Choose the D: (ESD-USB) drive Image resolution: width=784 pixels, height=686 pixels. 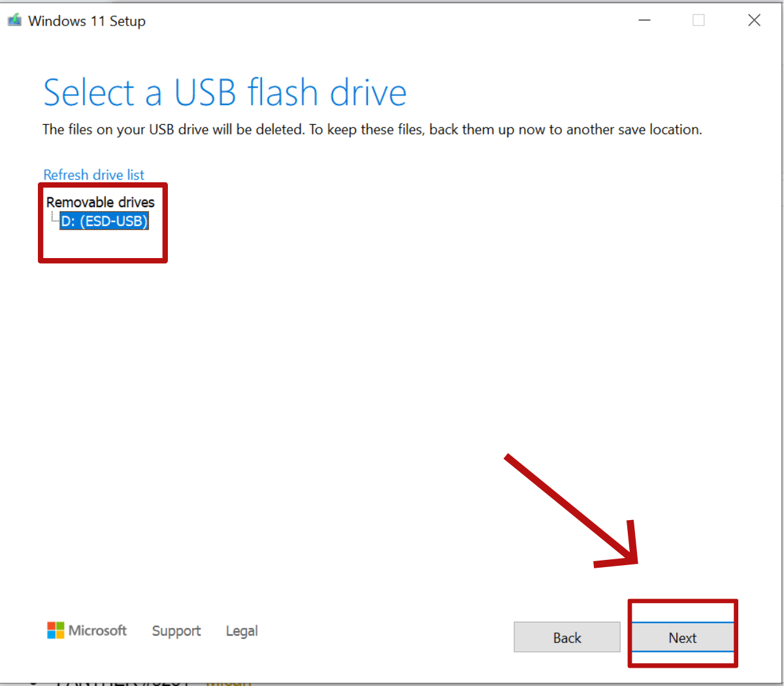[x=105, y=221]
